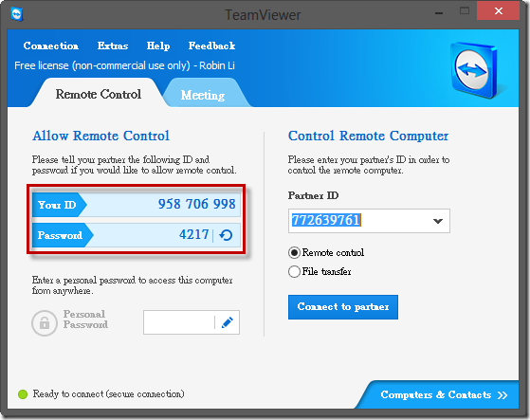
Task: Click the Free license Robin Li text
Action: pos(124,65)
